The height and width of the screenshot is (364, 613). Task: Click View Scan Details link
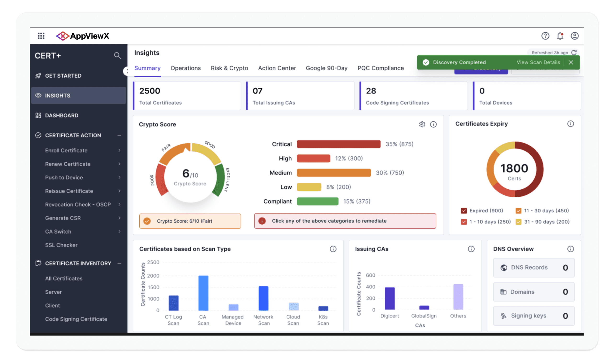pos(538,62)
